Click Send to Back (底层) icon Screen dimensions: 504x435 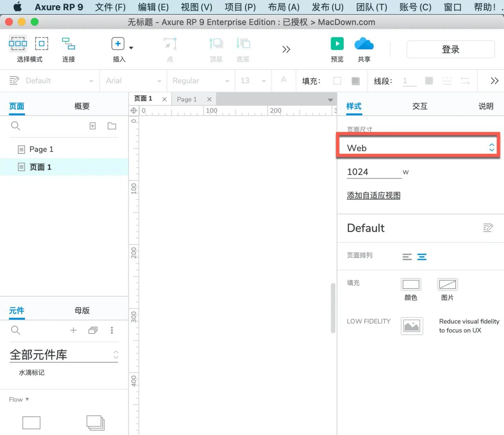click(243, 43)
